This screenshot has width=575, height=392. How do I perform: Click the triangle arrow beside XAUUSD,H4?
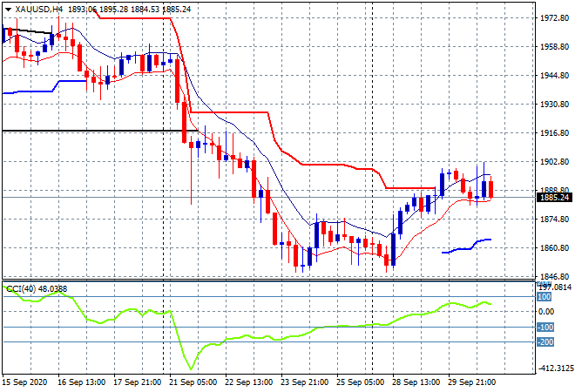(x=8, y=10)
